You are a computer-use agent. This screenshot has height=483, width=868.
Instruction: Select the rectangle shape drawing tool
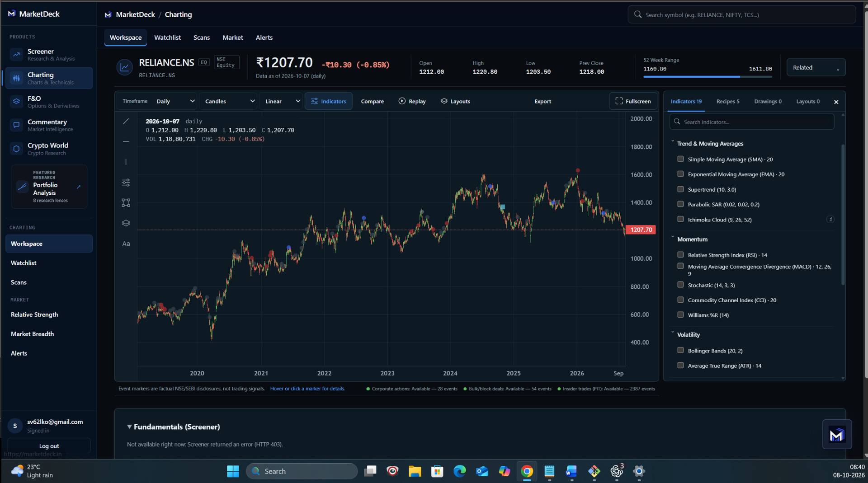(126, 203)
